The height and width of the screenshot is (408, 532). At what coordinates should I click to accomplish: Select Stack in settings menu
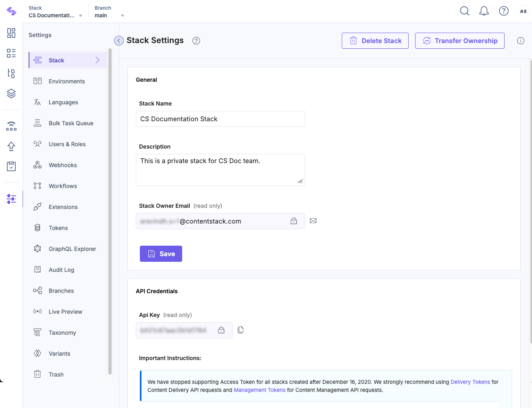[x=68, y=60]
